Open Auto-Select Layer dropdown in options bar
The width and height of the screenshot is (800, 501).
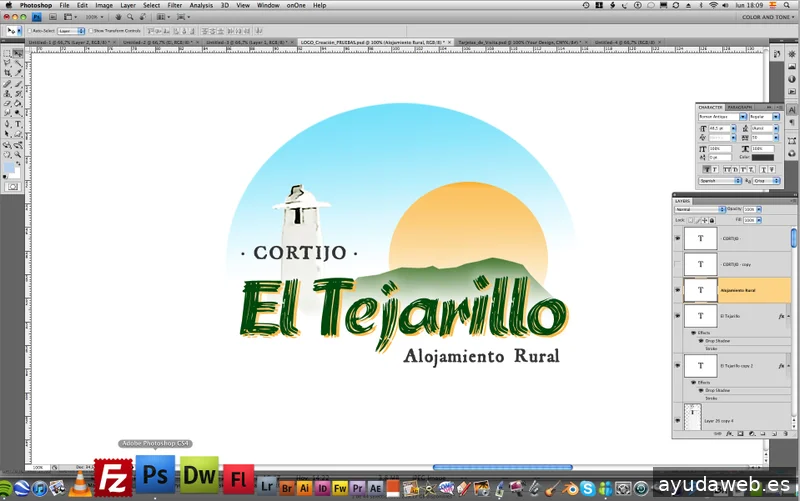71,31
